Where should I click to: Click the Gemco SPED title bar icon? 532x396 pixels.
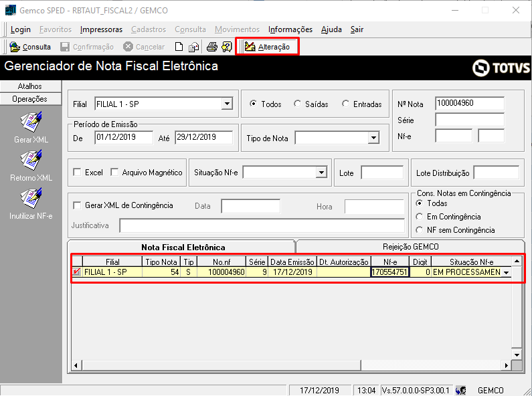11,10
